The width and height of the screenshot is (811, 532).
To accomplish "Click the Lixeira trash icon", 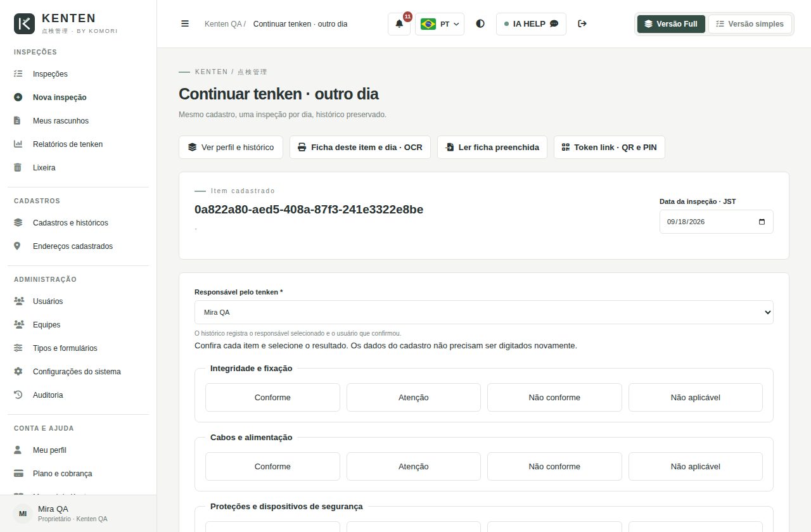I will click(x=18, y=168).
